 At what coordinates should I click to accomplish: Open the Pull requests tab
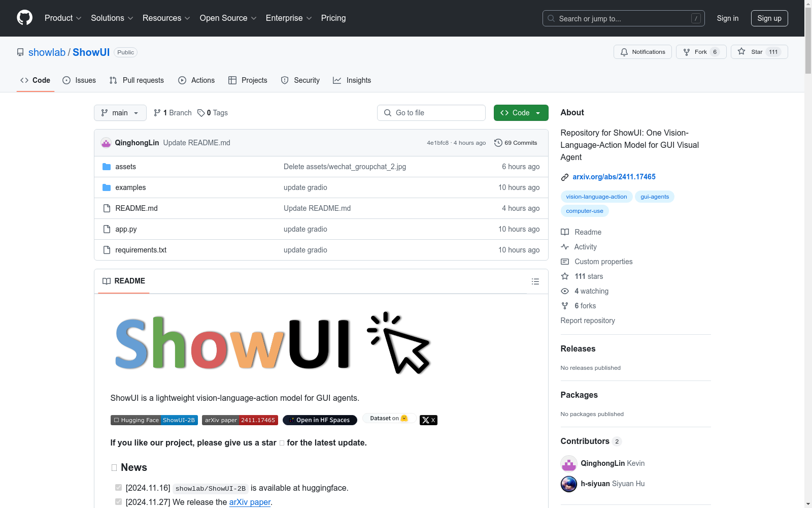137,80
